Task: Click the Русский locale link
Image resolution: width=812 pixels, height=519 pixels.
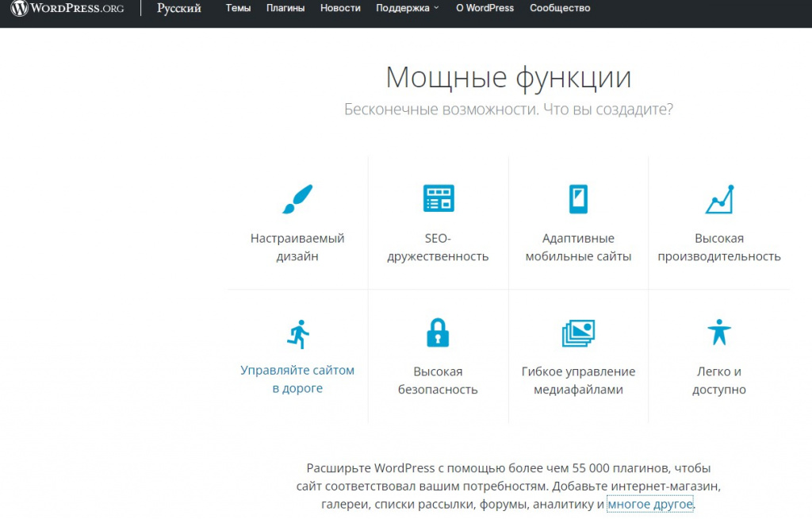Action: click(179, 8)
